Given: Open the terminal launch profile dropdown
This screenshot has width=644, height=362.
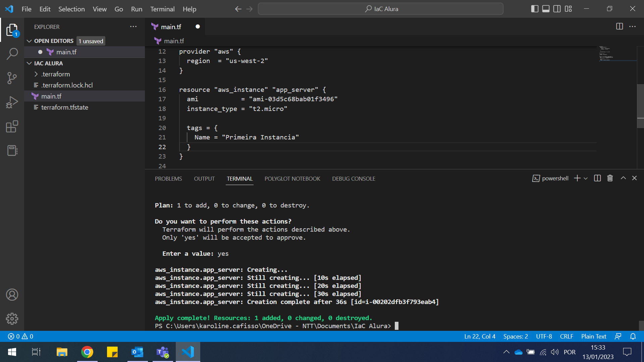Looking at the screenshot, I should pos(586,178).
